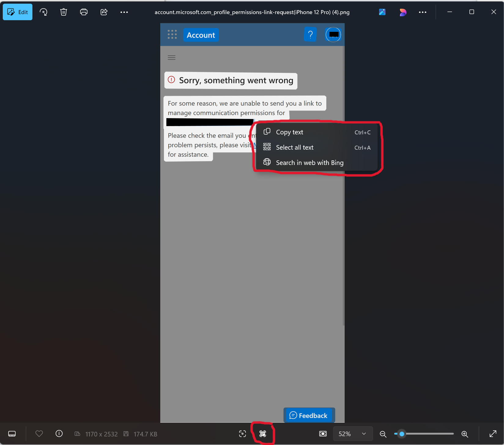Open the Share icon in the top toolbar

pos(104,12)
